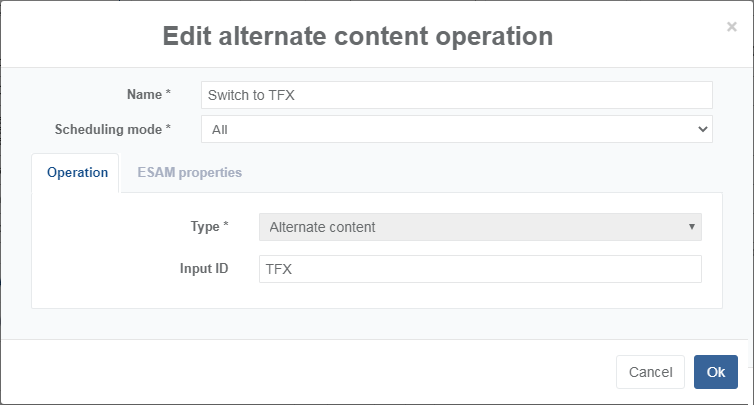Confirm with the blue Ok button
This screenshot has height=405, width=755.
(x=715, y=372)
